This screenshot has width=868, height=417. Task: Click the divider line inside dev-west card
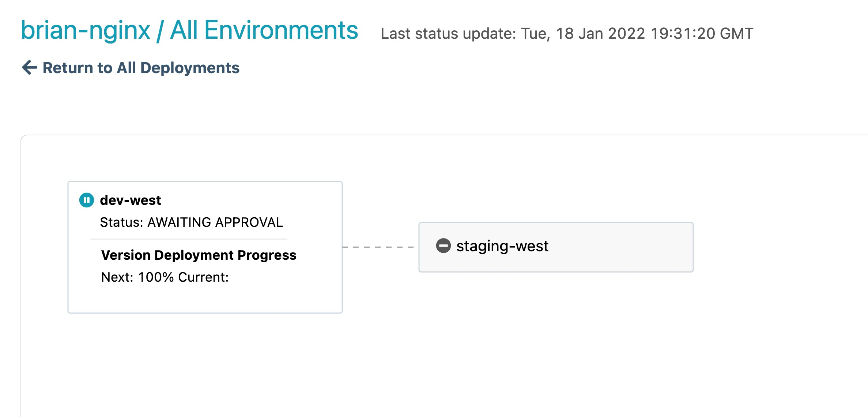pos(189,239)
